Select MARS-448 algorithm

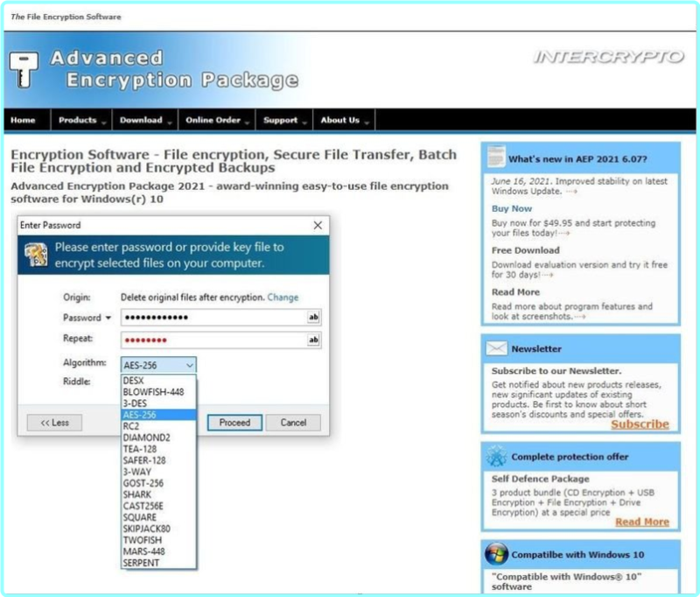(158, 551)
